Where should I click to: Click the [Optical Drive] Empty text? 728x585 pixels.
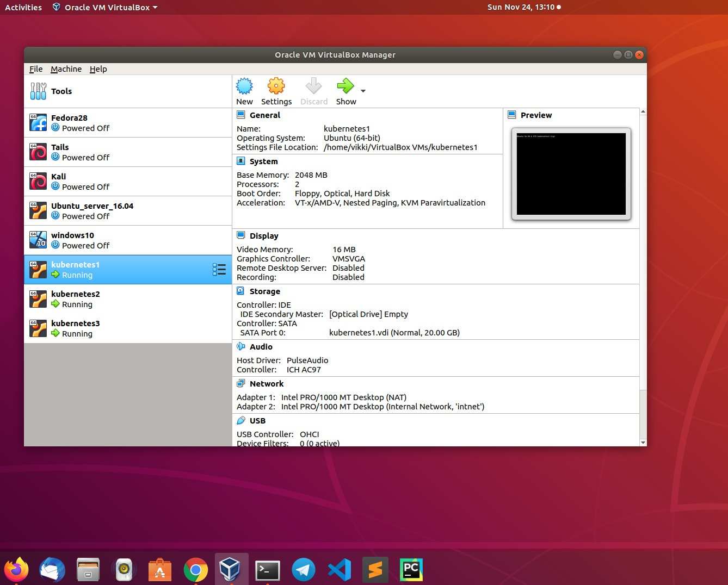click(x=368, y=314)
